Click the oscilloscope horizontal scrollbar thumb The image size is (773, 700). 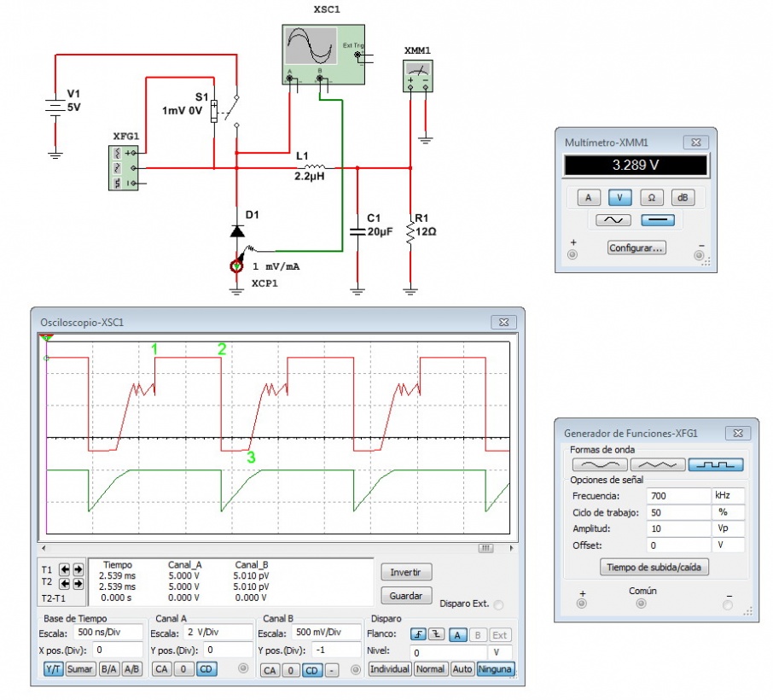tap(485, 548)
